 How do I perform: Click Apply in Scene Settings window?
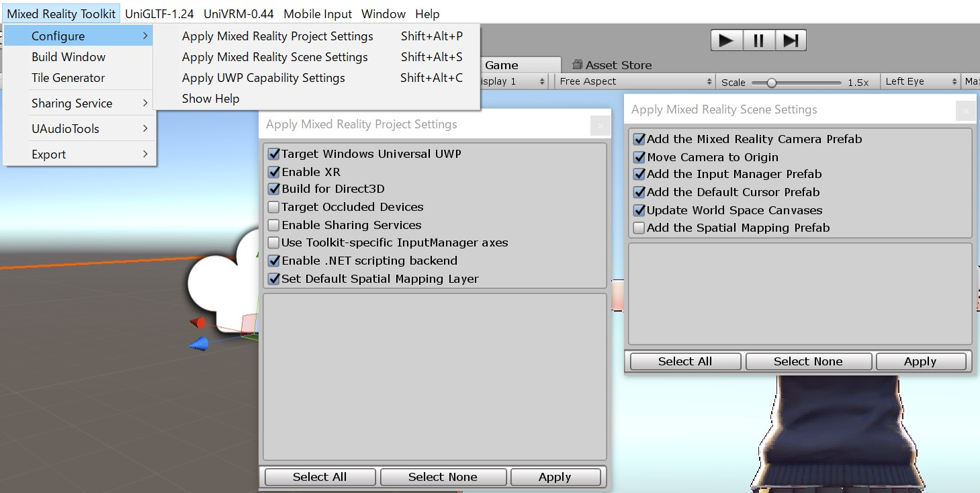pyautogui.click(x=920, y=361)
